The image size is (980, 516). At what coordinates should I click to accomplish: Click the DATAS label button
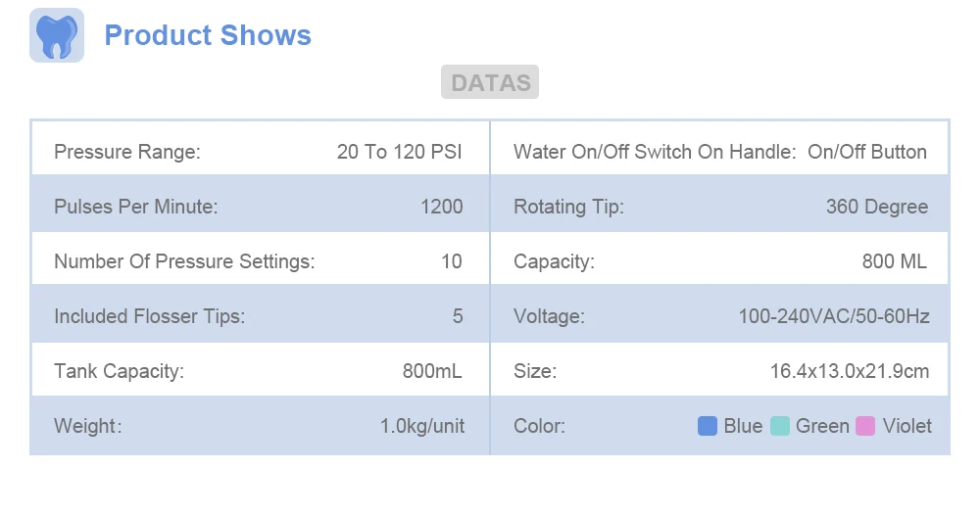(490, 82)
